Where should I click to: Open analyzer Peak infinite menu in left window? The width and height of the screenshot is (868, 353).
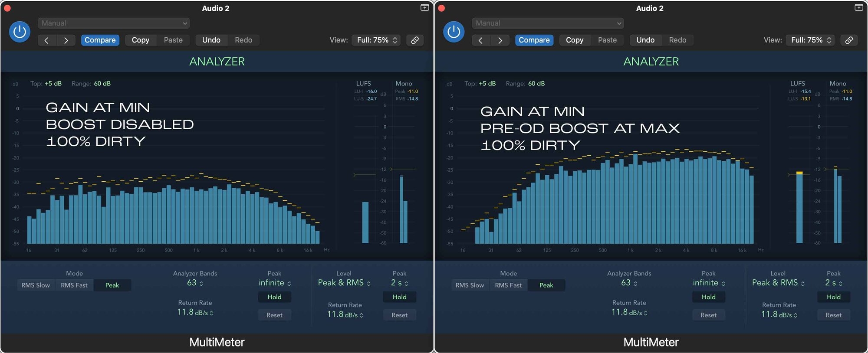click(x=275, y=283)
